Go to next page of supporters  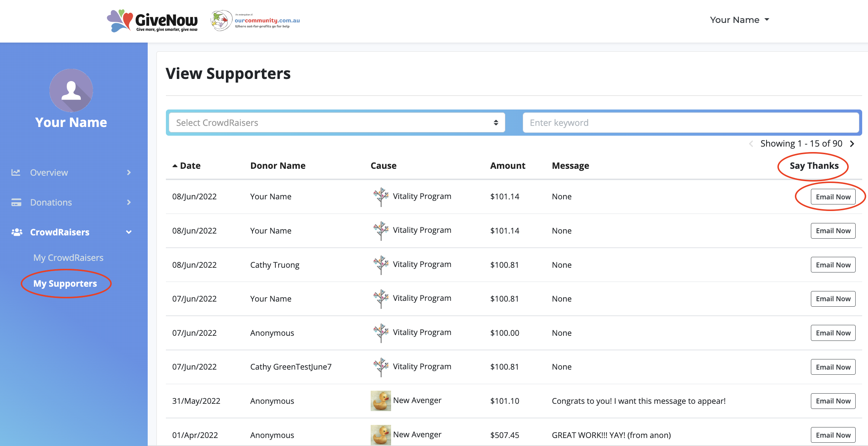coord(852,144)
